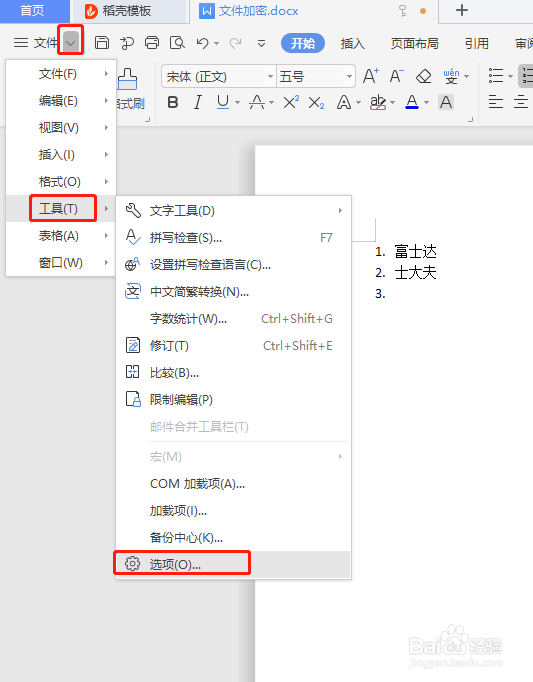Apply Underline formatting
This screenshot has width=533, height=682.
223,103
